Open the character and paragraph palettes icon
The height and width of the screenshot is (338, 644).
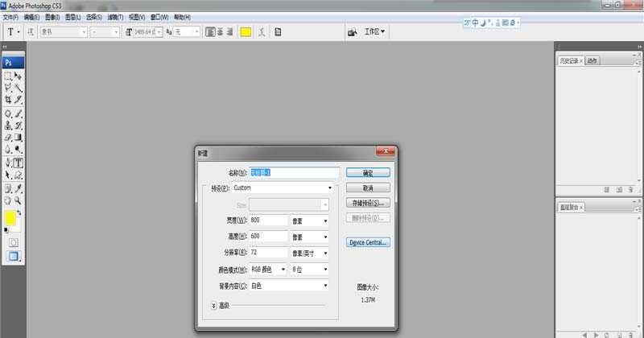tap(278, 32)
